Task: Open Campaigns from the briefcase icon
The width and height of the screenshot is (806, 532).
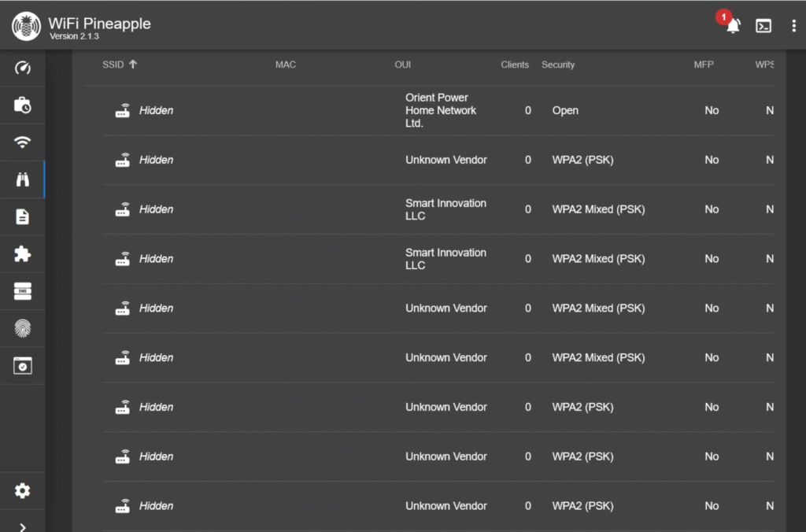Action: (23, 105)
